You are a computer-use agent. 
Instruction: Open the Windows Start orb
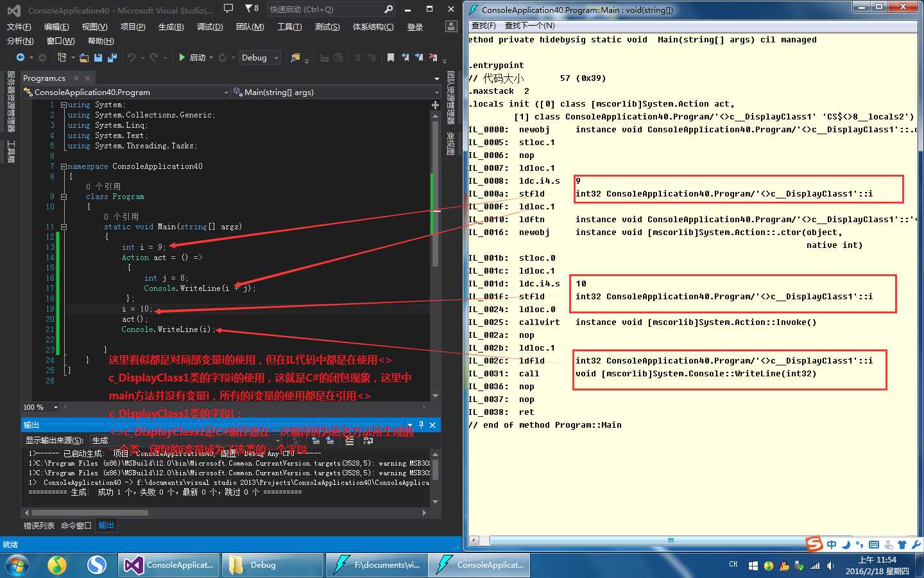click(x=17, y=565)
